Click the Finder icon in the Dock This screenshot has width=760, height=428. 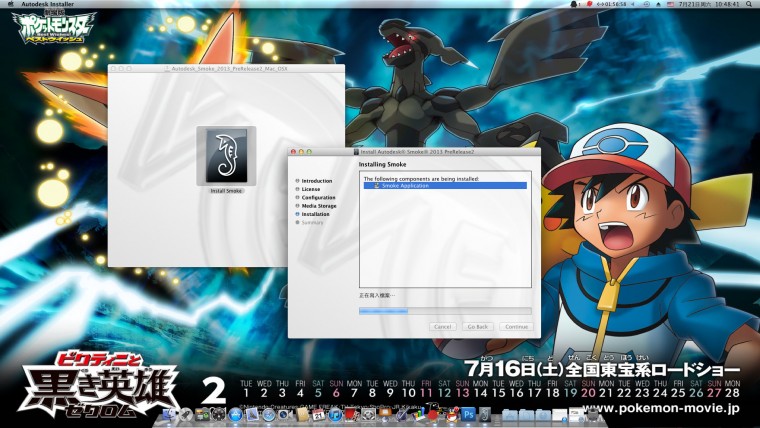pyautogui.click(x=168, y=414)
